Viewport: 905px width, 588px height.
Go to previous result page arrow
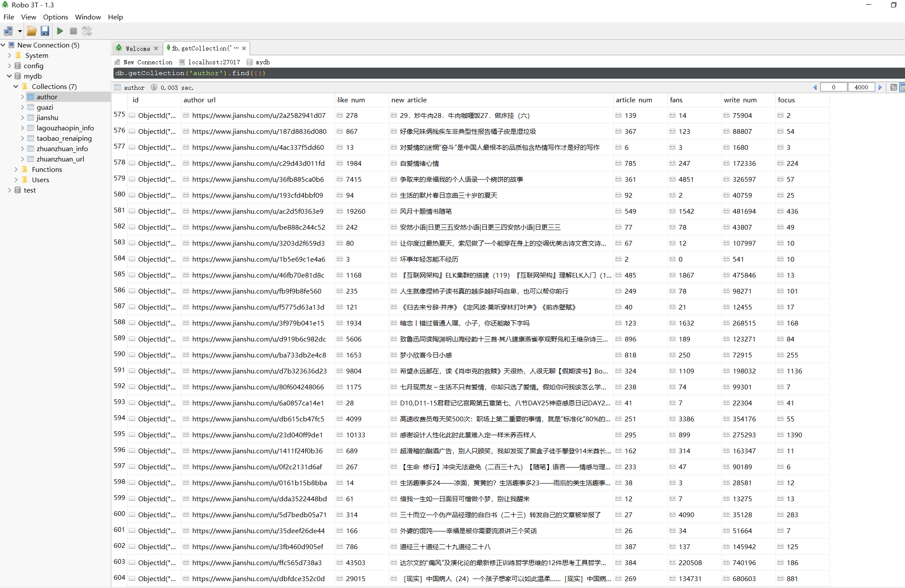815,87
